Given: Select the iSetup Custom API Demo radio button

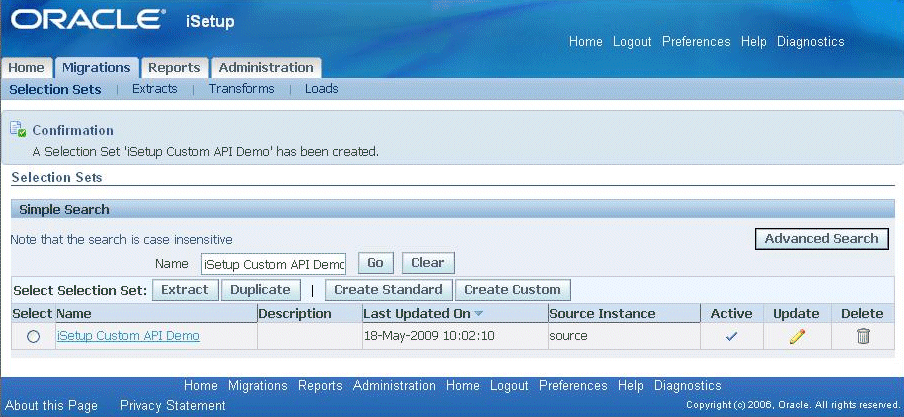Looking at the screenshot, I should (x=33, y=336).
